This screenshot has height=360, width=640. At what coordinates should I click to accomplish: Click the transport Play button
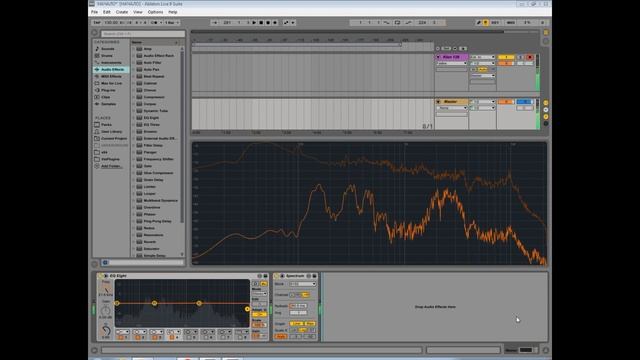tap(254, 23)
